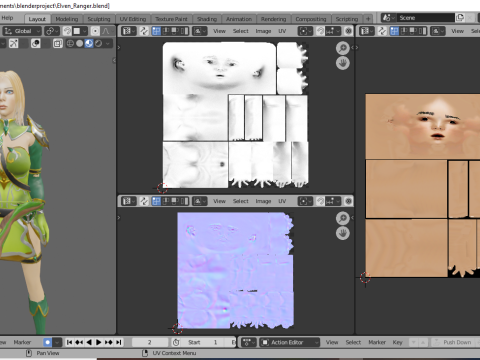Open the Global transform orientation dropdown
This screenshot has width=480, height=360.
(22, 31)
